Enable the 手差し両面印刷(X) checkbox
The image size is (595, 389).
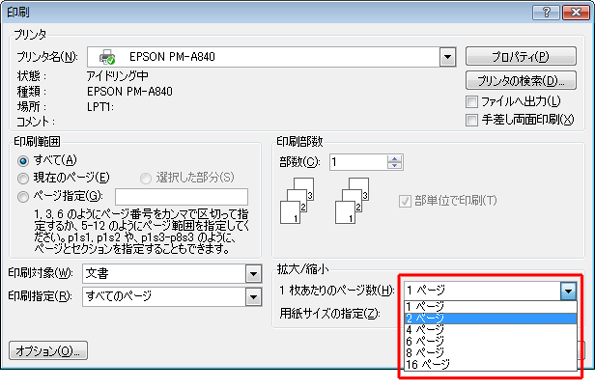471,120
